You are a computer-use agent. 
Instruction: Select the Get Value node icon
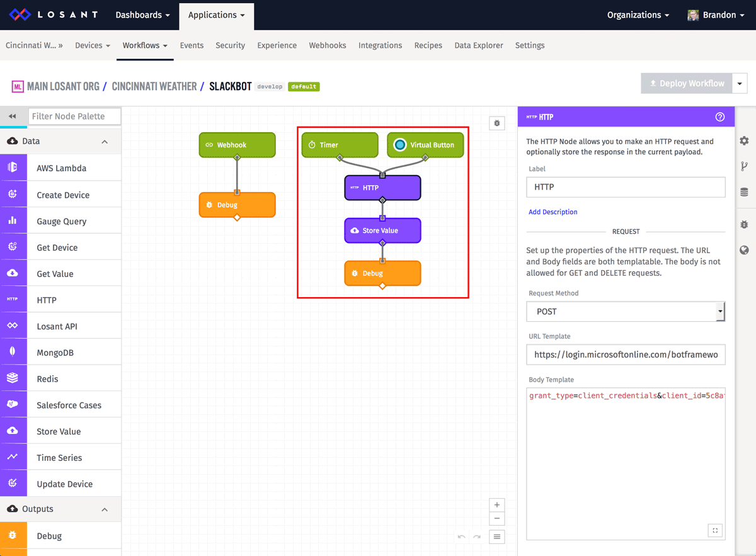point(13,274)
